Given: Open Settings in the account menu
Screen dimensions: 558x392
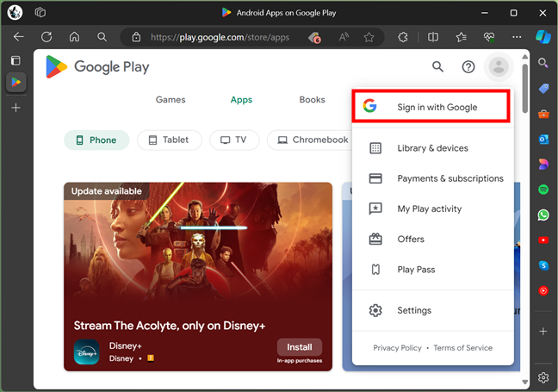Looking at the screenshot, I should point(433,310).
